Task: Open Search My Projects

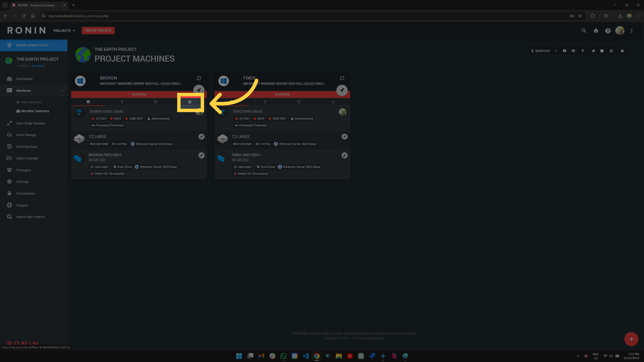Action: [31, 217]
